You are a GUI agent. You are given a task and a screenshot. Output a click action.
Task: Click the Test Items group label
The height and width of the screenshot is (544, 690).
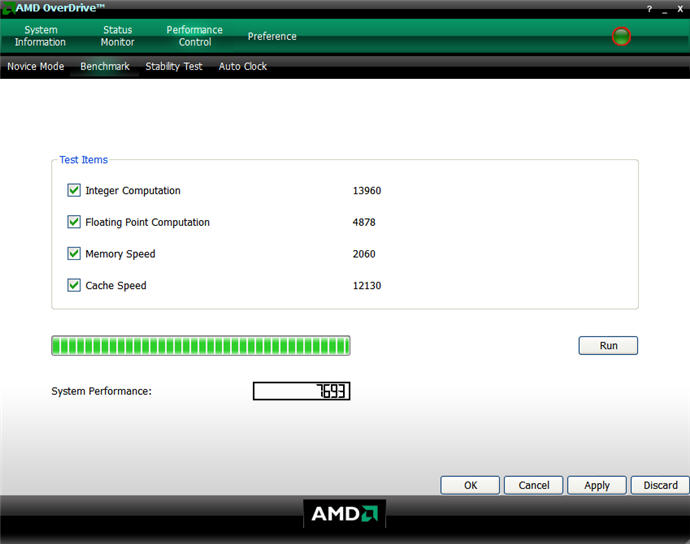(84, 160)
